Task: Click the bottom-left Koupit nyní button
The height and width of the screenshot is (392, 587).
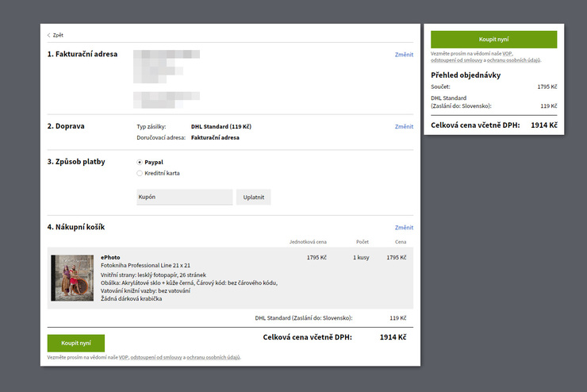Action: [76, 343]
